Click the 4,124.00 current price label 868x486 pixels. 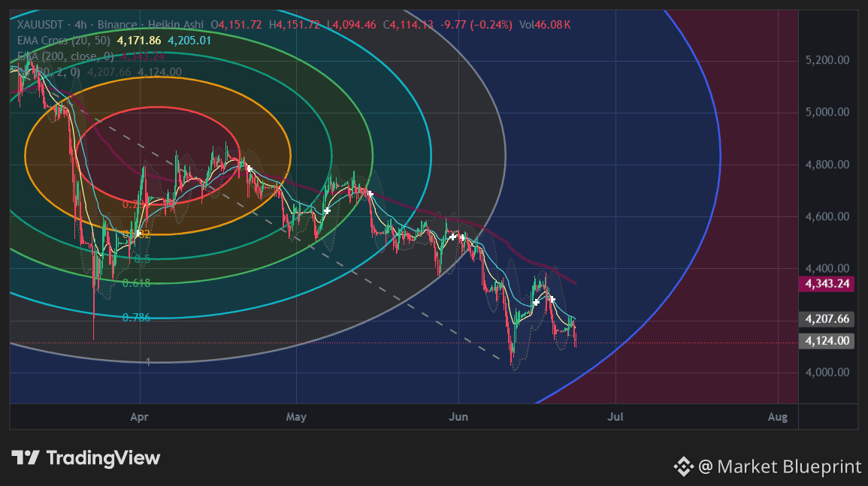click(x=827, y=340)
